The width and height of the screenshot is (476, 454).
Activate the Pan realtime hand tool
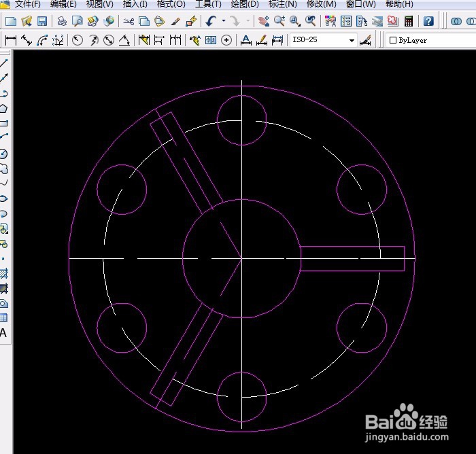(264, 21)
